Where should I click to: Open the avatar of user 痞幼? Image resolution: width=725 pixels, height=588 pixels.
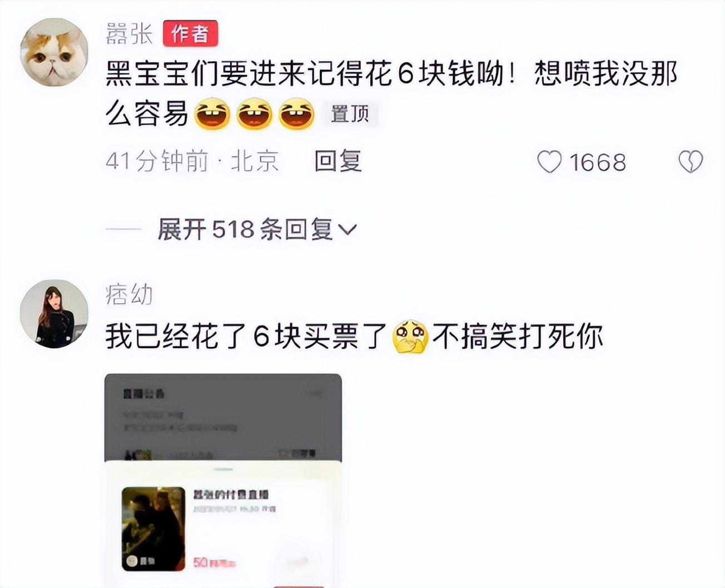click(x=54, y=314)
